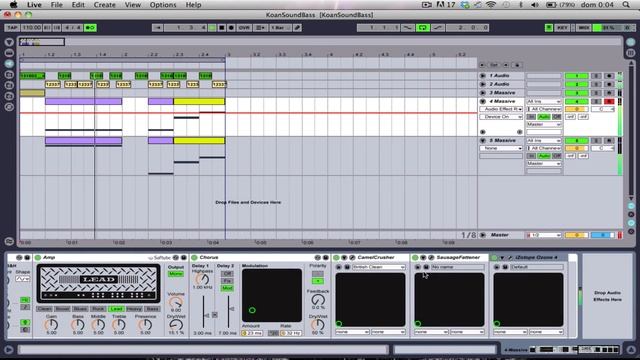Unfold the 1 Audio track
This screenshot has height=360, width=640.
coord(482,76)
